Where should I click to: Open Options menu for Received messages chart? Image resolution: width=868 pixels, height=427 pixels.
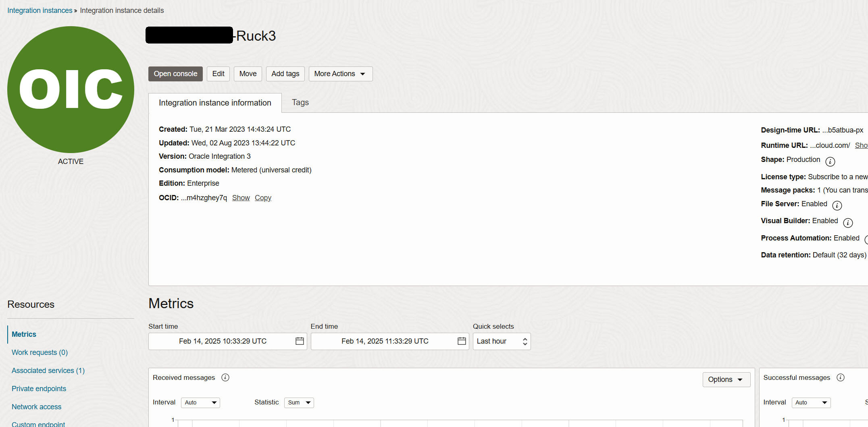[726, 379]
